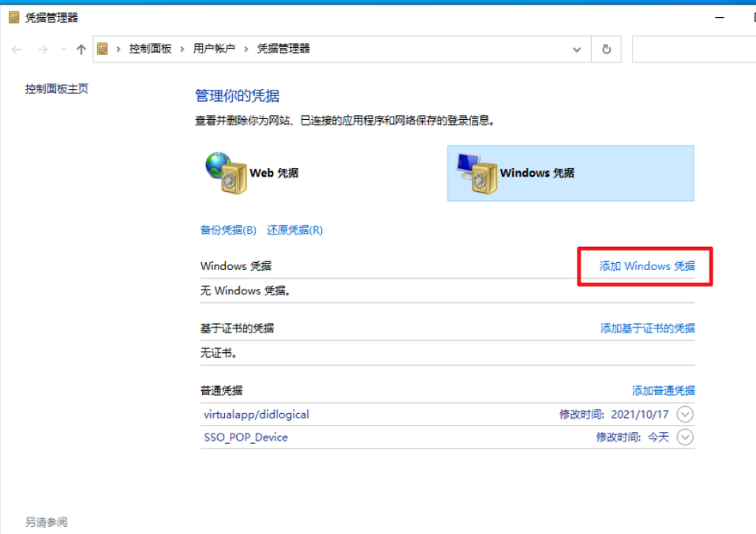The image size is (756, 534).
Task: Click the 修改时间: 2021/10/17 text
Action: coord(614,414)
